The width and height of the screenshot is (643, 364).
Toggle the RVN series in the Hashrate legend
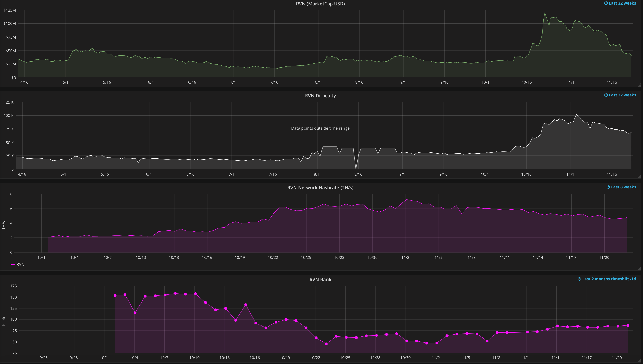click(20, 264)
